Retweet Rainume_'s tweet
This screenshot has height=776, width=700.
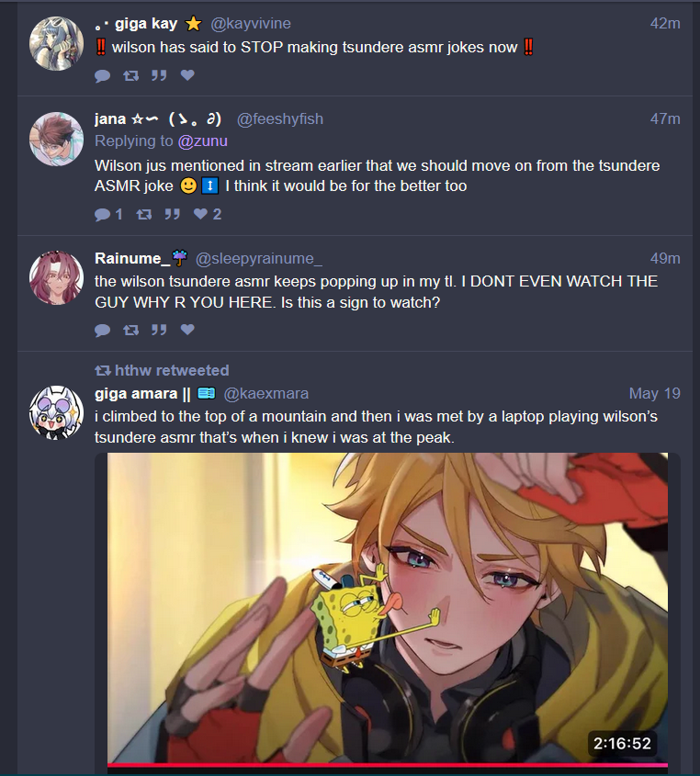click(x=130, y=330)
